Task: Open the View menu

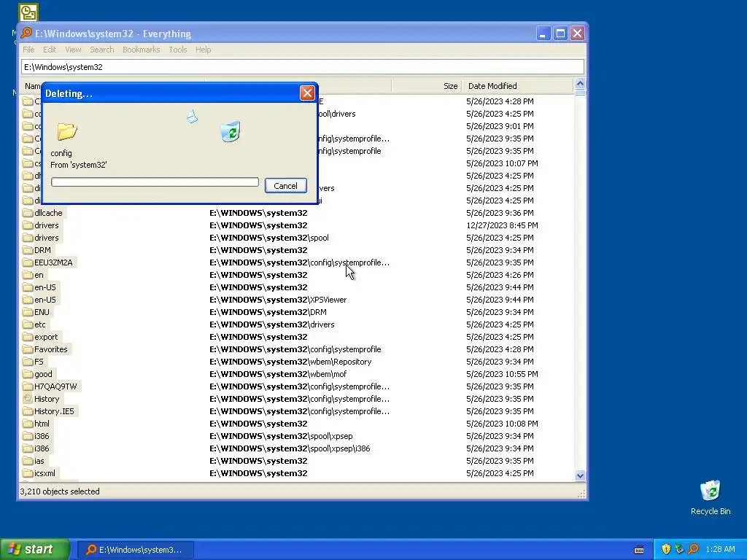Action: point(73,50)
